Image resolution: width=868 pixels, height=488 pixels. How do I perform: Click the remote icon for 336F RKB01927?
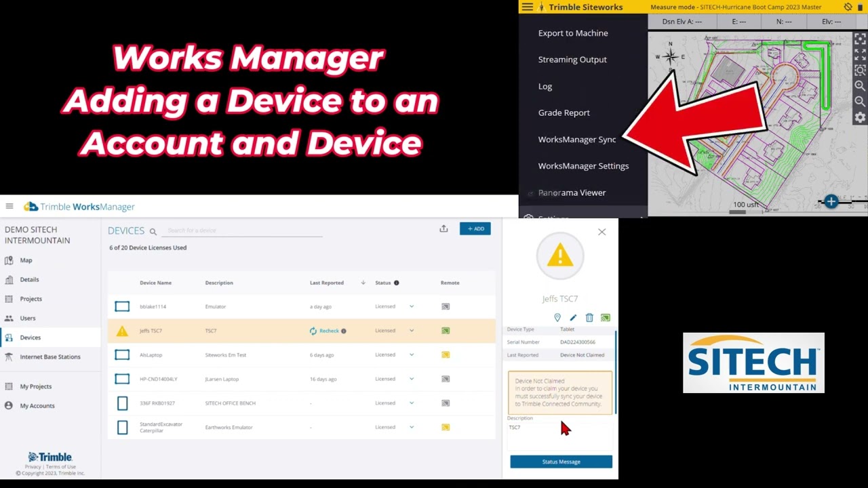tap(446, 403)
